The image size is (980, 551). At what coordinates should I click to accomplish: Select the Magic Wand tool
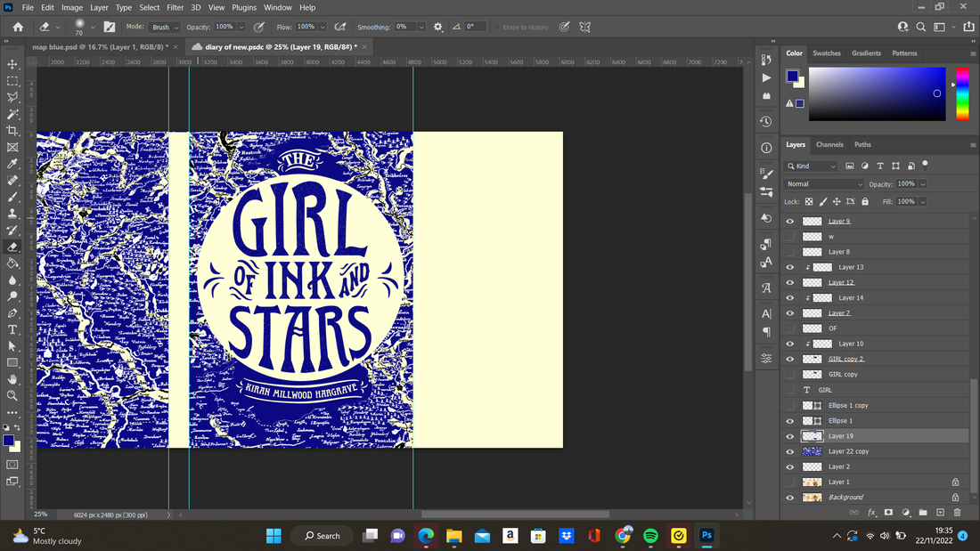(x=12, y=114)
